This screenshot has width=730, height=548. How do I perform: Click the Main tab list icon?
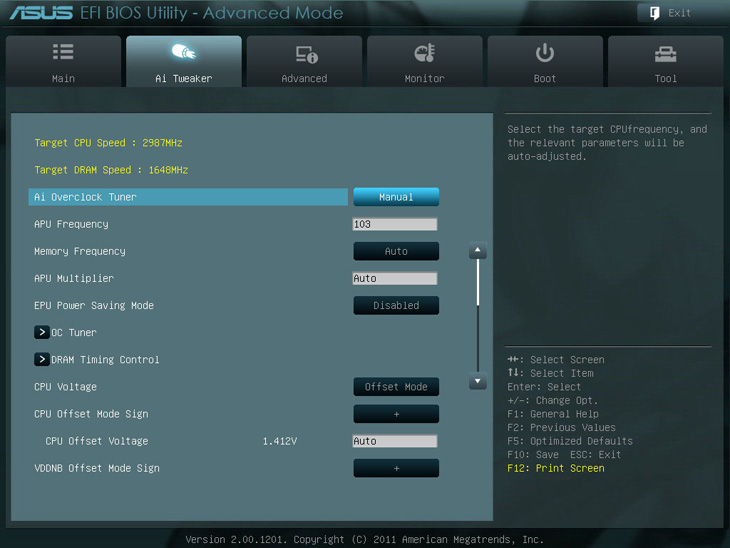pos(63,53)
